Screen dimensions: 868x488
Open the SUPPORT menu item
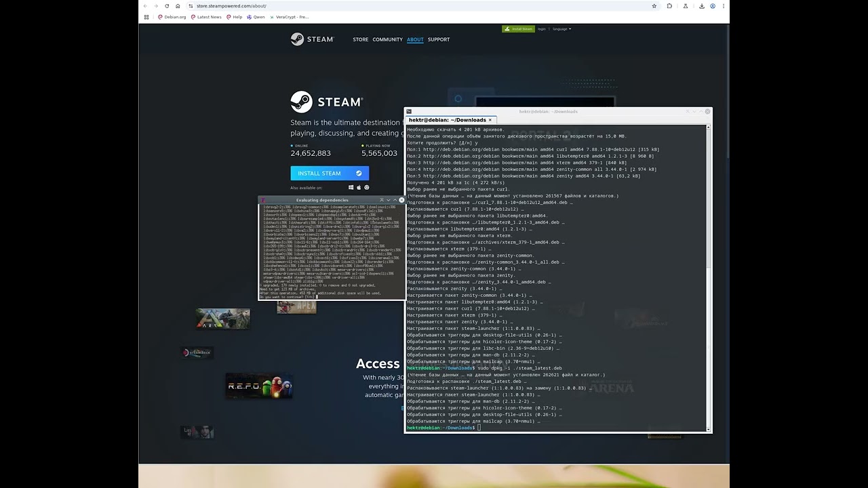pyautogui.click(x=439, y=39)
